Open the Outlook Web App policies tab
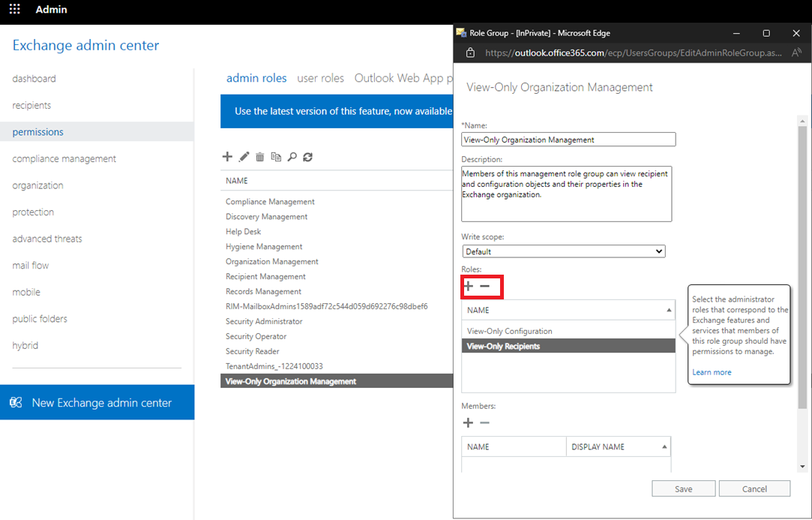 tap(403, 78)
